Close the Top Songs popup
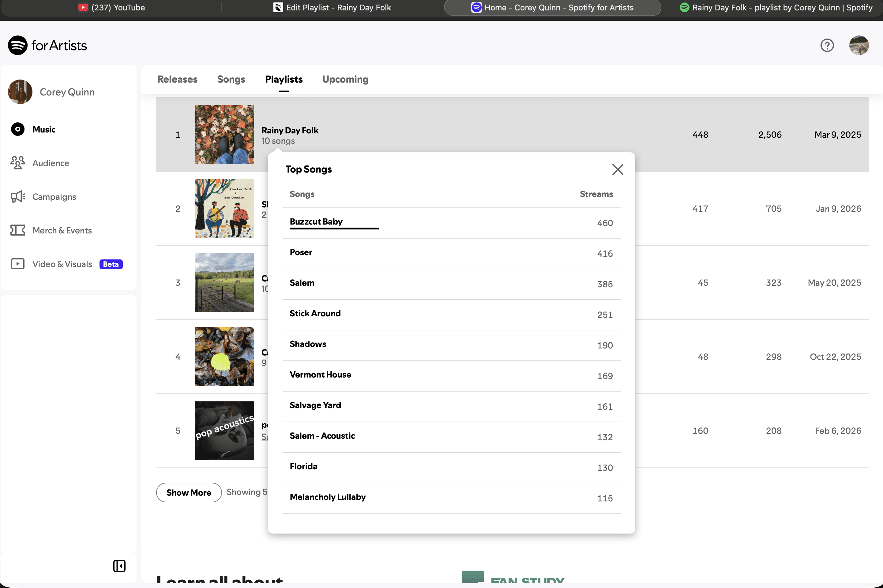The height and width of the screenshot is (588, 883). click(x=617, y=169)
